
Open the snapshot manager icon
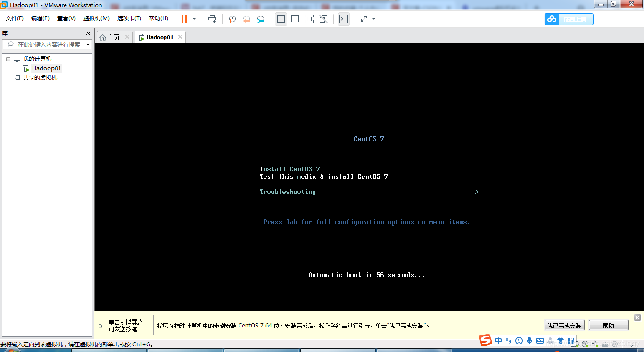pyautogui.click(x=261, y=19)
